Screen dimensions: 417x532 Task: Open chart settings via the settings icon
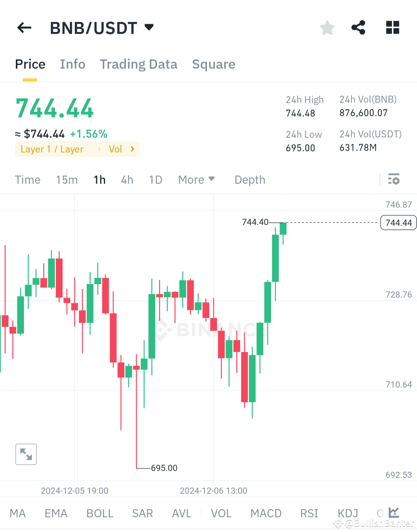pyautogui.click(x=394, y=179)
